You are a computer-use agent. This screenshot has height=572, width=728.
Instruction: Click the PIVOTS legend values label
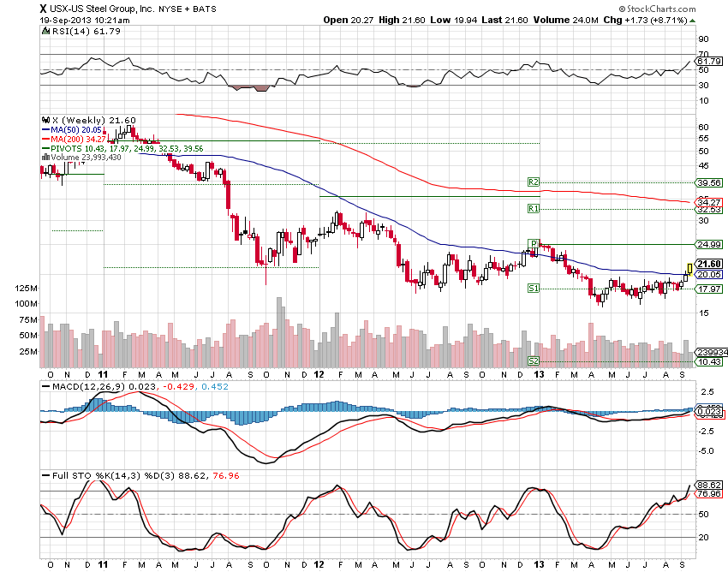(128, 149)
